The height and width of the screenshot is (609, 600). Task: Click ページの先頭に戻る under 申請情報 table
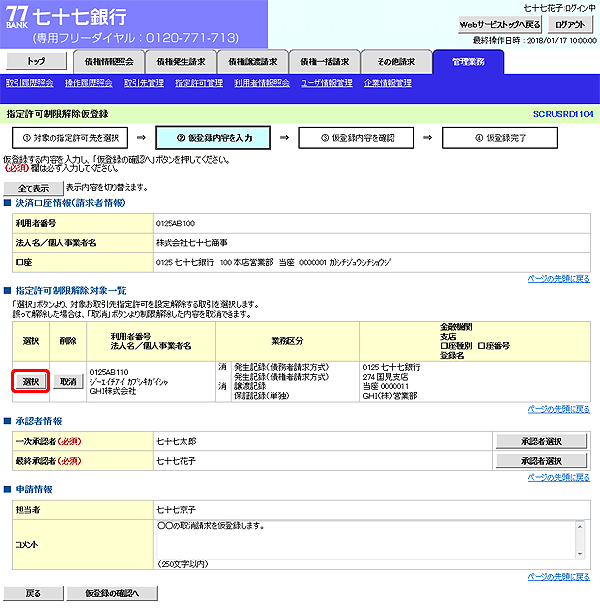click(x=559, y=577)
